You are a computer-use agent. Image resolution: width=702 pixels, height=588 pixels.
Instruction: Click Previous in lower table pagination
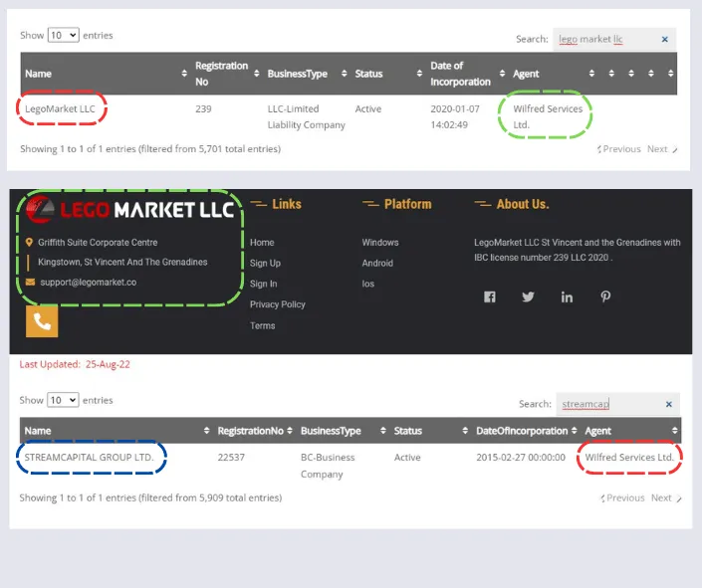tap(622, 498)
